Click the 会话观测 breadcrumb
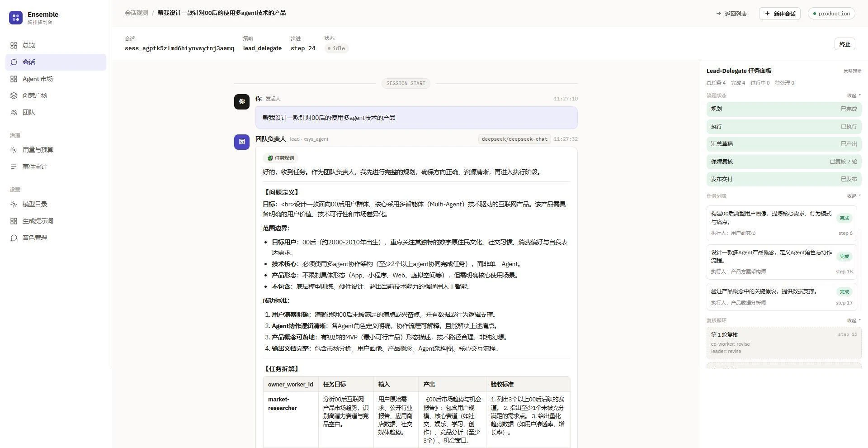868x448 pixels. (137, 13)
